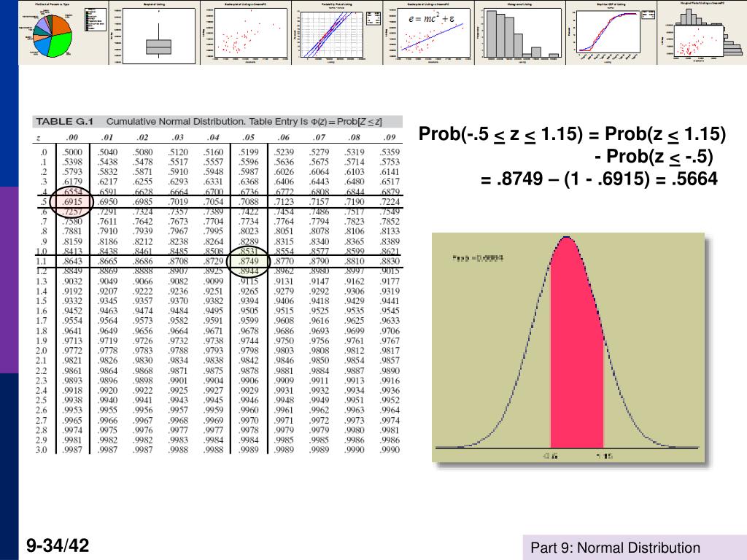Click the TABLE G.1 title label
This screenshot has width=747, height=560.
click(63, 121)
